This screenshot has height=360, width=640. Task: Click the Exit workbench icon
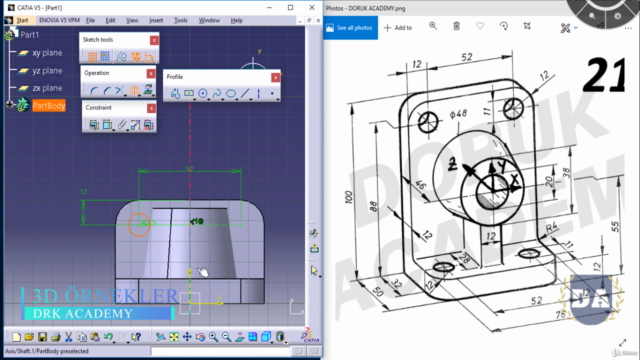[314, 248]
